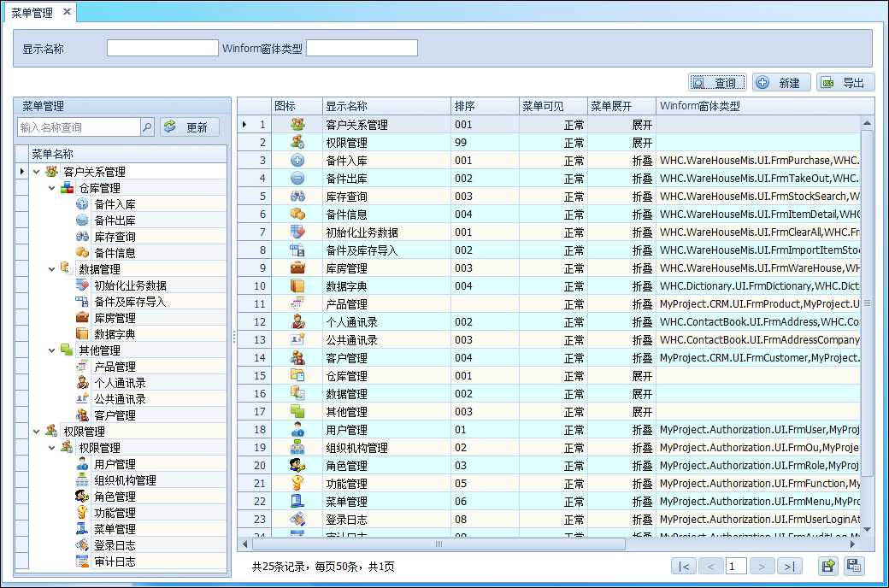This screenshot has height=588, width=889.
Task: Click grid row 1 icon for 客户关系管理
Action: point(297,124)
